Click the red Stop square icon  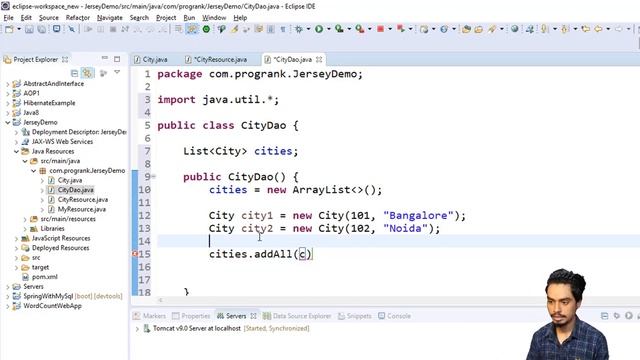coord(380,29)
